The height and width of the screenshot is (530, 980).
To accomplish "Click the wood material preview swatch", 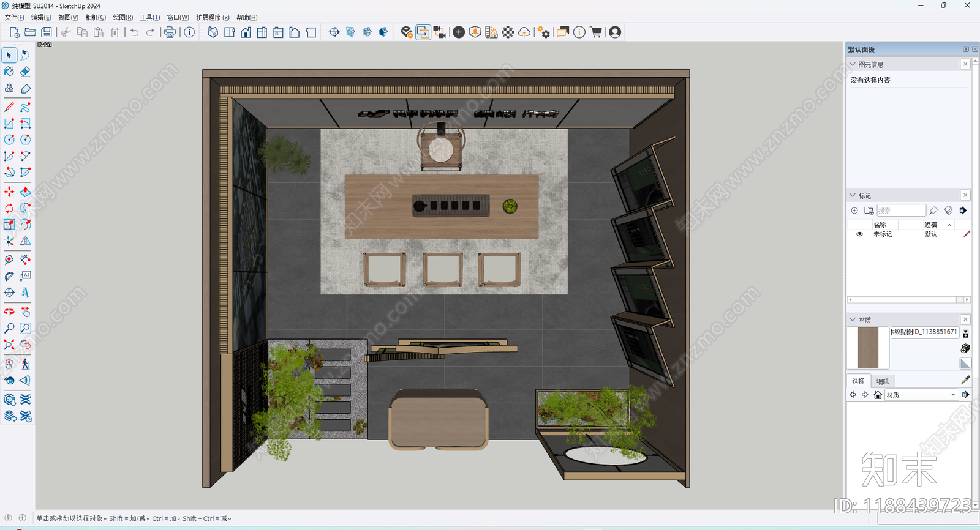I will click(x=868, y=348).
